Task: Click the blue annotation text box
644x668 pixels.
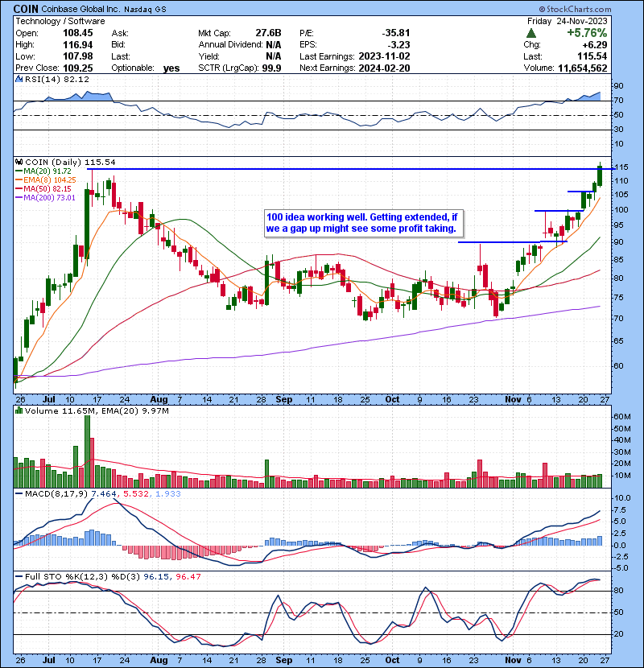Action: (x=366, y=223)
